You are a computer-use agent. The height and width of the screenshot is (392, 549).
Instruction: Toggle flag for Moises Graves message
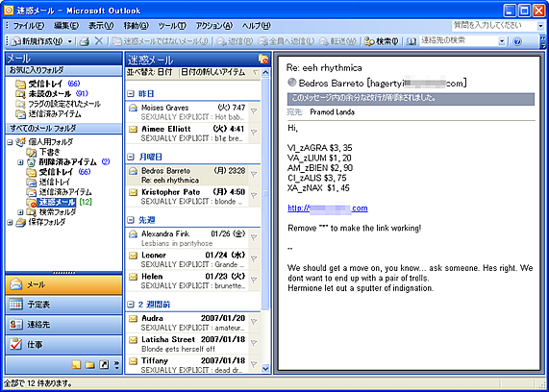[x=254, y=111]
